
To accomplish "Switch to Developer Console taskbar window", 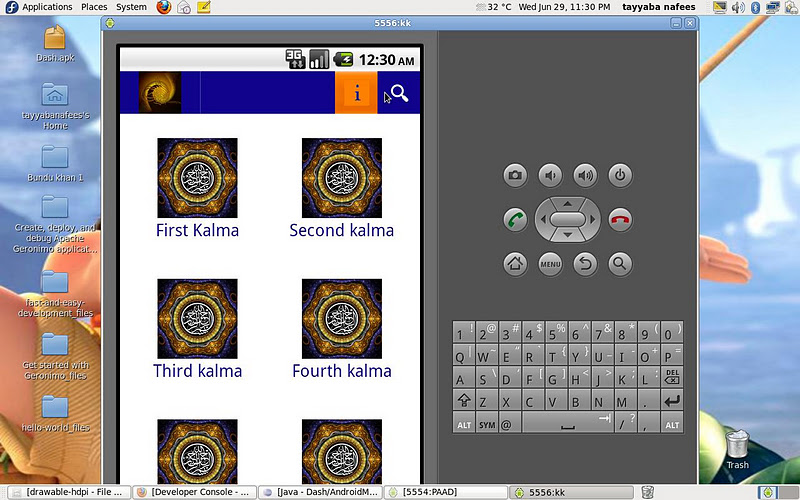I will coord(195,492).
